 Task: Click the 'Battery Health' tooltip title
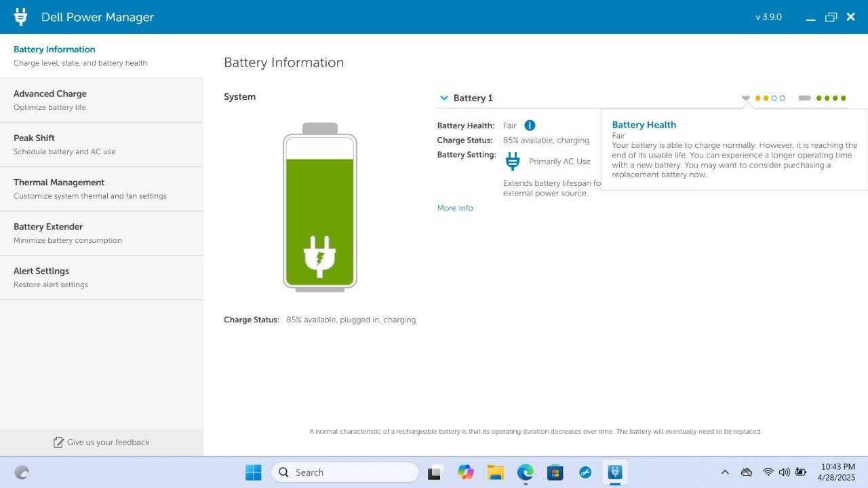(644, 125)
